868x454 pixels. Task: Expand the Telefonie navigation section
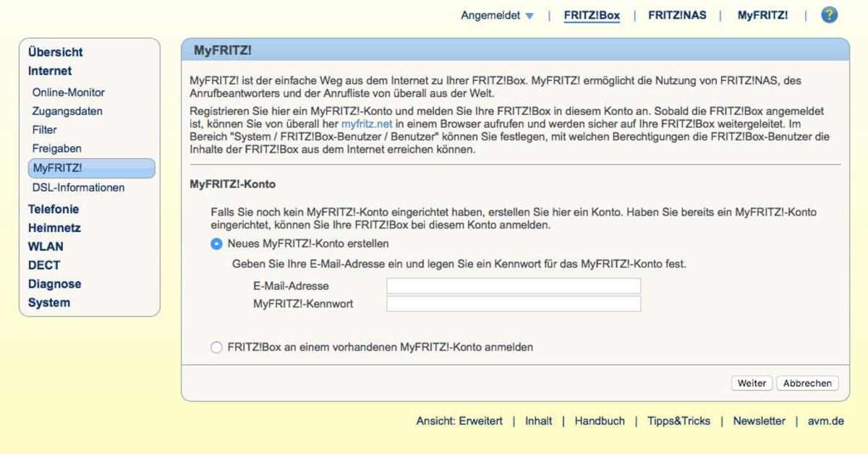(x=54, y=209)
